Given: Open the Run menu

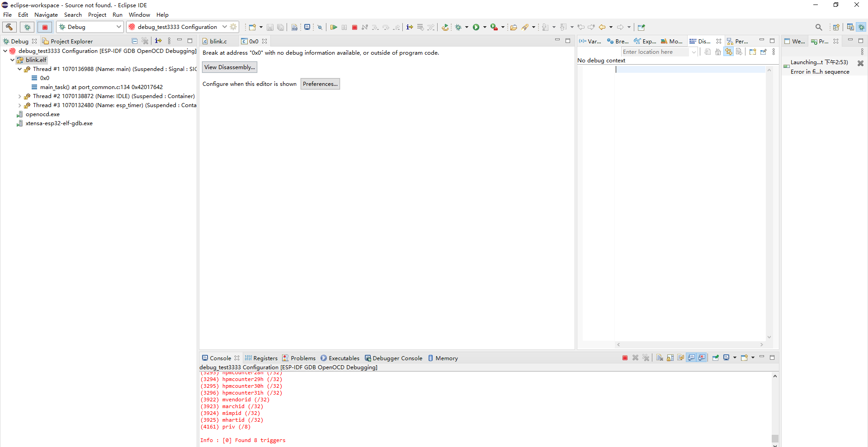Looking at the screenshot, I should 118,15.
